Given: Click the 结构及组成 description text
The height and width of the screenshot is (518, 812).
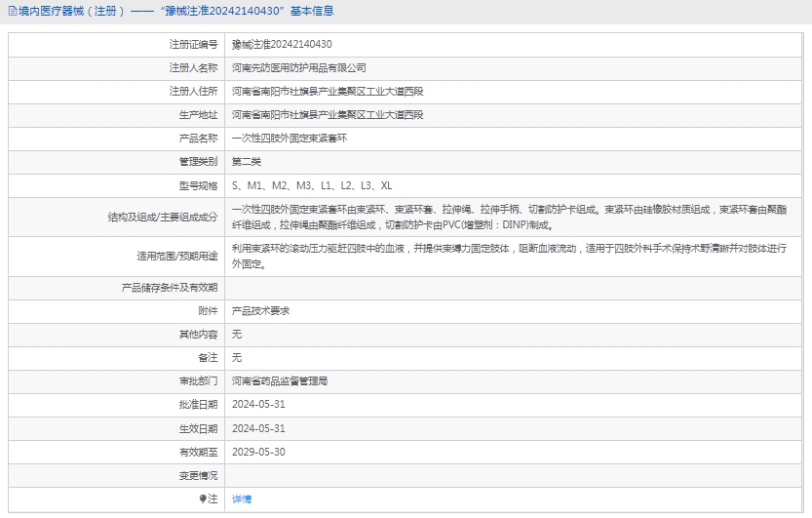Looking at the screenshot, I should click(507, 217).
